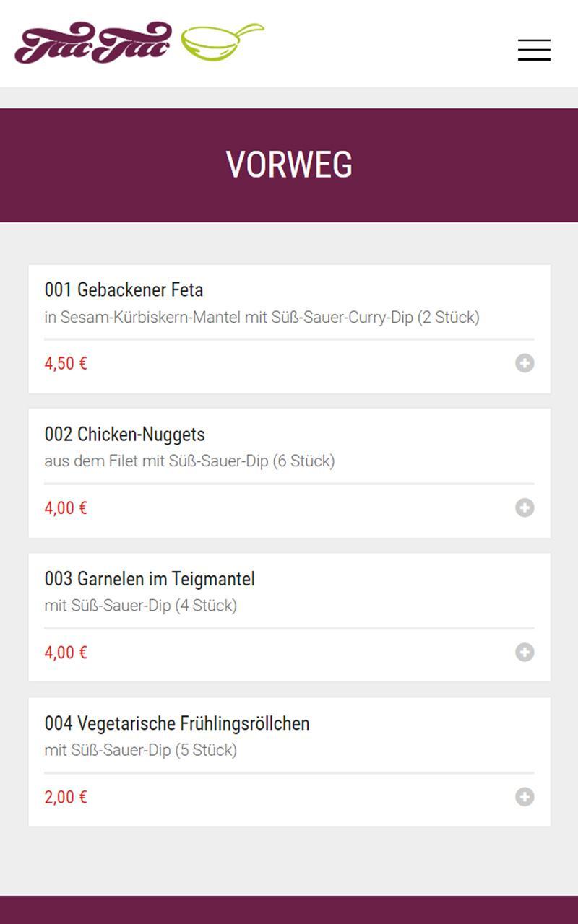Screen dimensions: 578x924
Task: Add Vegetarische Frühlingsröllchen with plus icon
Action: [x=525, y=796]
